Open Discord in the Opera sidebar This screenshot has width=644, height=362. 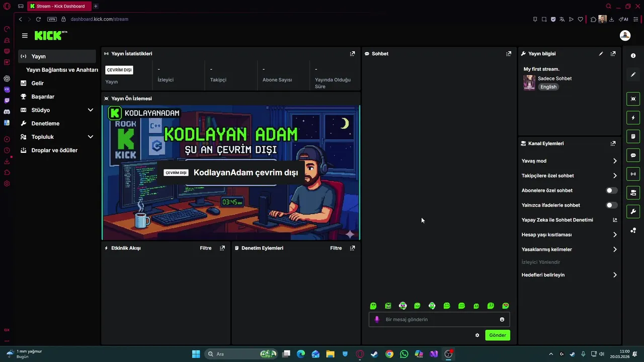pos(7,112)
